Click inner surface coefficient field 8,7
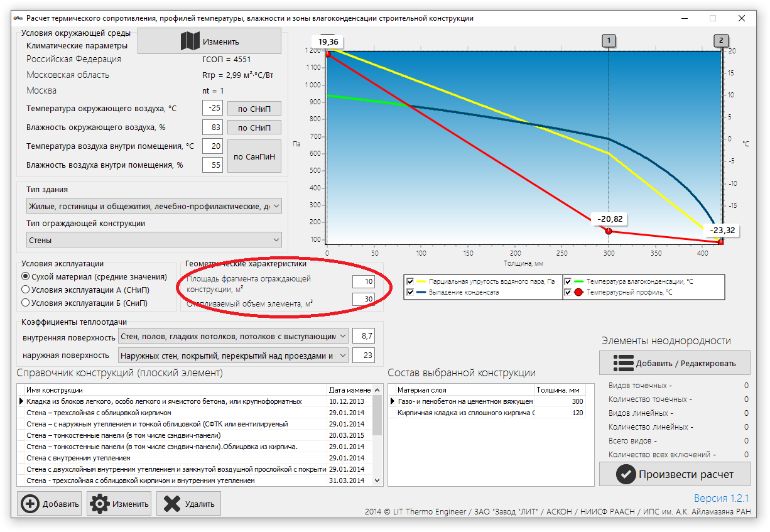This screenshot has width=770, height=532. (x=363, y=337)
